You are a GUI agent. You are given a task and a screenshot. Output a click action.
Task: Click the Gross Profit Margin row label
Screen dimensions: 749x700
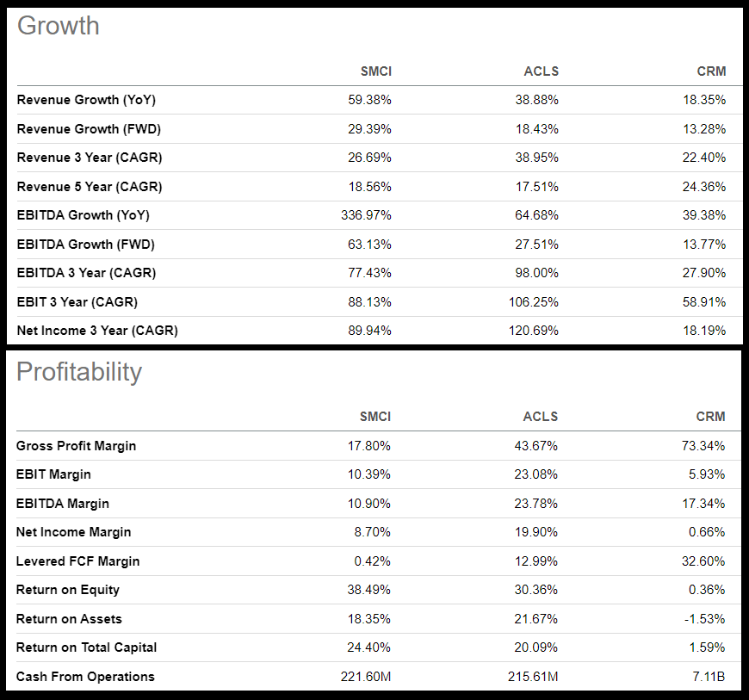click(77, 446)
